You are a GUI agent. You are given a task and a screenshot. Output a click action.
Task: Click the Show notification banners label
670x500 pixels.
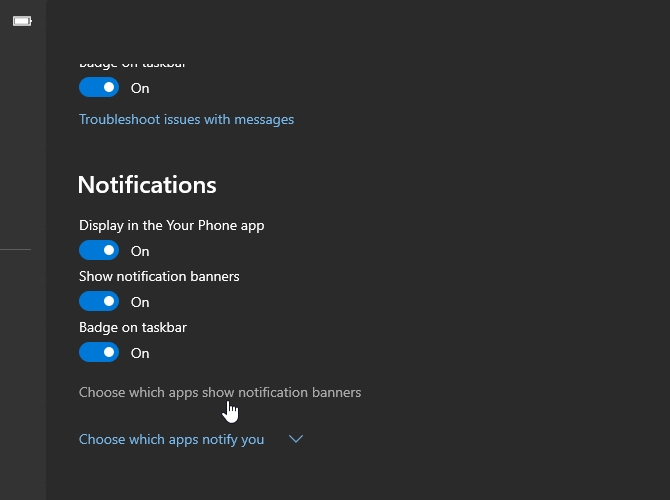(159, 276)
